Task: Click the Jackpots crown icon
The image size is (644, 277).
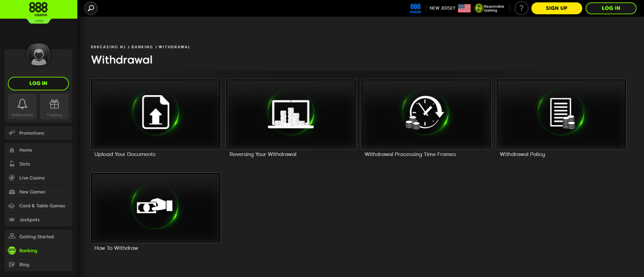Action: 12,219
